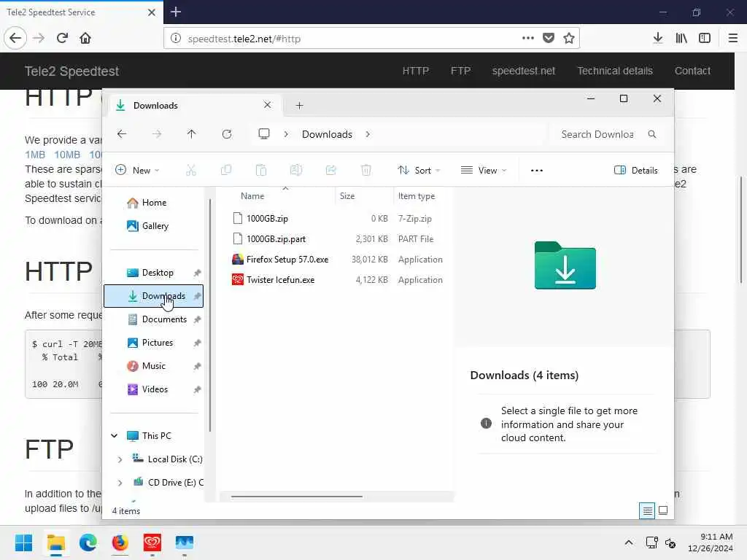Open HTTP menu item on Tele2 page
The height and width of the screenshot is (560, 747).
click(x=415, y=71)
